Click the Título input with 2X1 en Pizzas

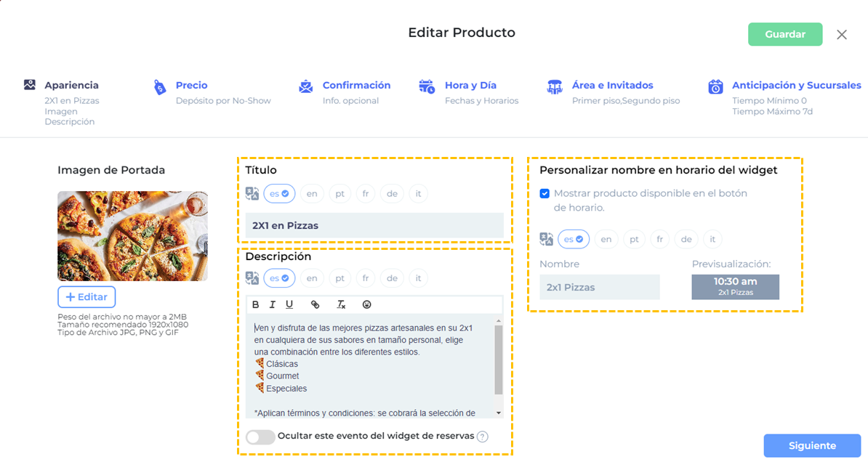(374, 226)
